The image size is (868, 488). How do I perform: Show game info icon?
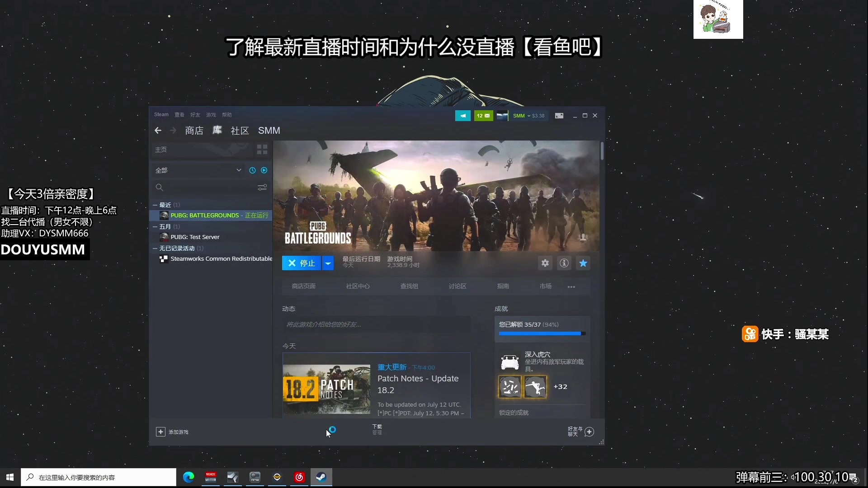(x=564, y=263)
